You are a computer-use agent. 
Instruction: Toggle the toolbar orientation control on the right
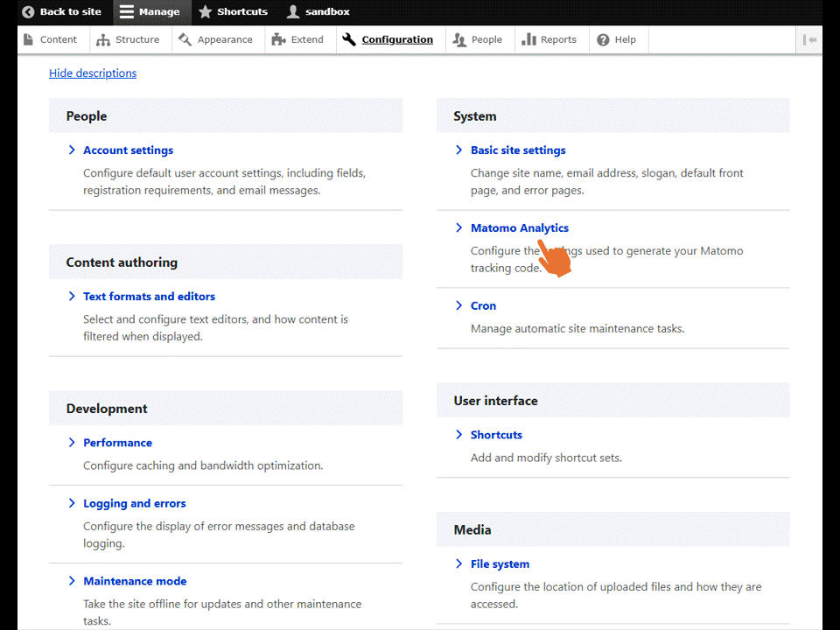(x=809, y=39)
